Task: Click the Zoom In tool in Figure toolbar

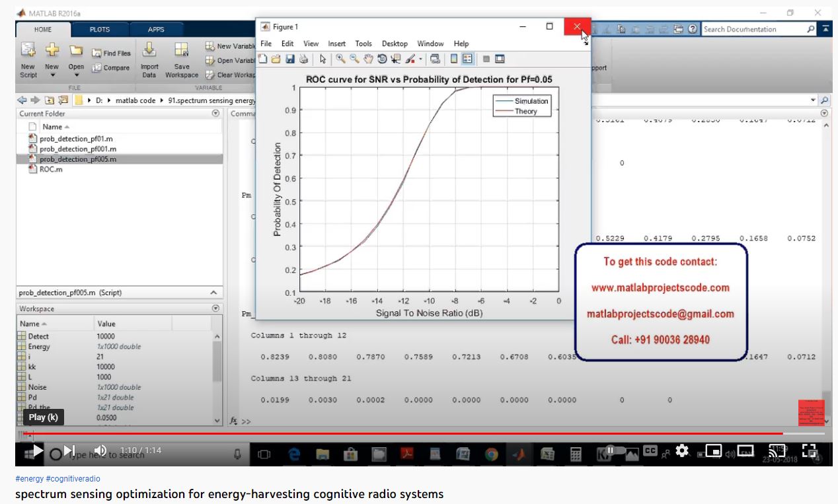Action: pyautogui.click(x=341, y=59)
